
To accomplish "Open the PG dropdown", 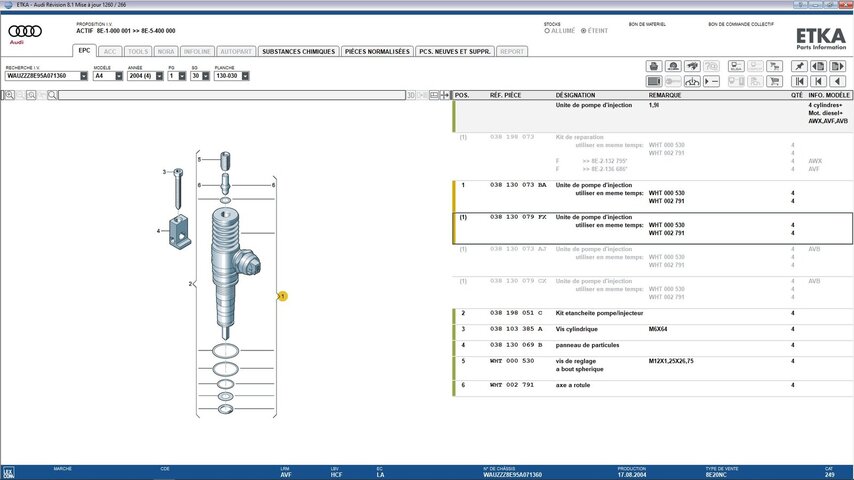I will pos(182,76).
